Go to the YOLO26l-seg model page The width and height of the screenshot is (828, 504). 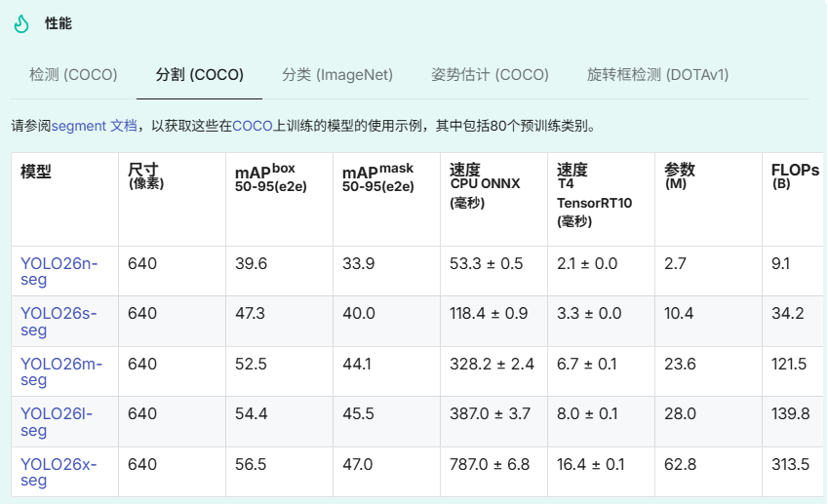(x=57, y=422)
